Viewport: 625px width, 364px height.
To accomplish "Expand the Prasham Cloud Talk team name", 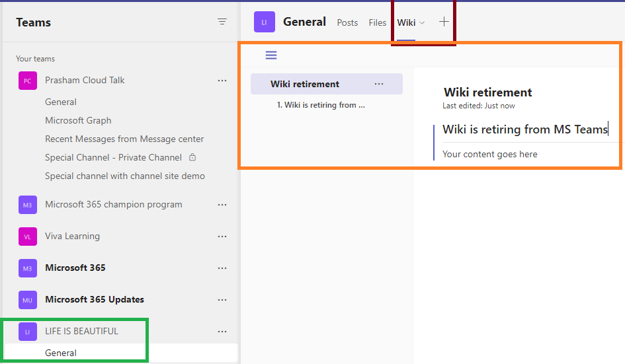I will pyautogui.click(x=85, y=80).
